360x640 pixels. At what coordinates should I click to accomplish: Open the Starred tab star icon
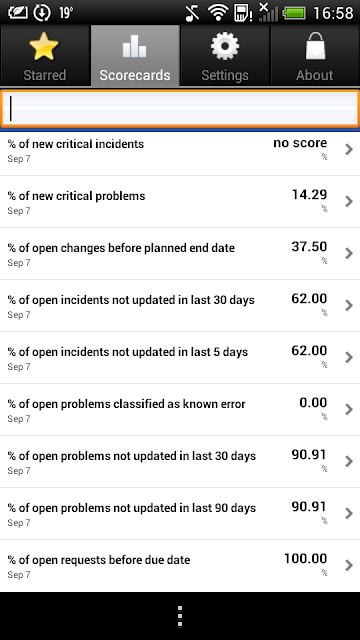(x=44, y=46)
